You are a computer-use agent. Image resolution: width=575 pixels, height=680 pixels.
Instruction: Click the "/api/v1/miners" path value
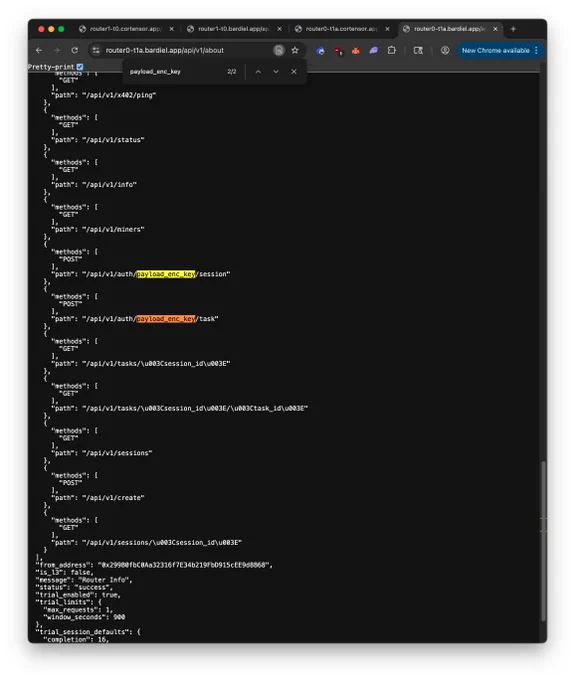point(113,229)
